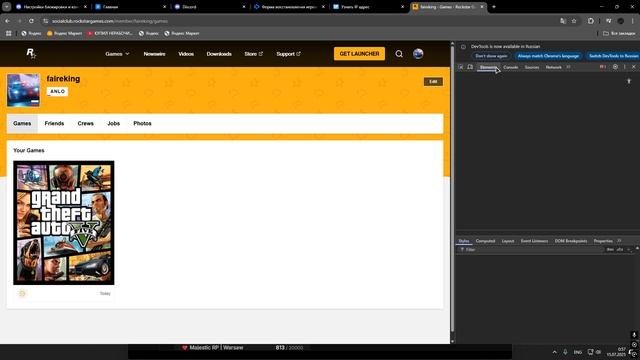Click the info icon in DevTools language notice

tap(463, 47)
